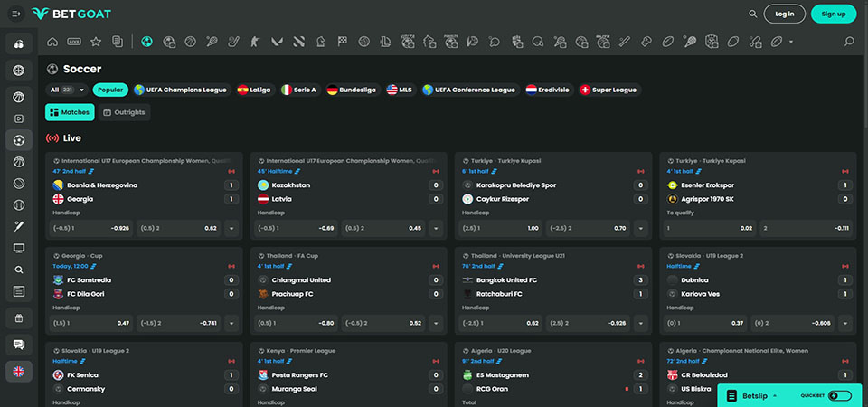This screenshot has height=407, width=868.
Task: Bet FC Samtredia (1.5) 1 at 0.47
Action: coord(91,323)
